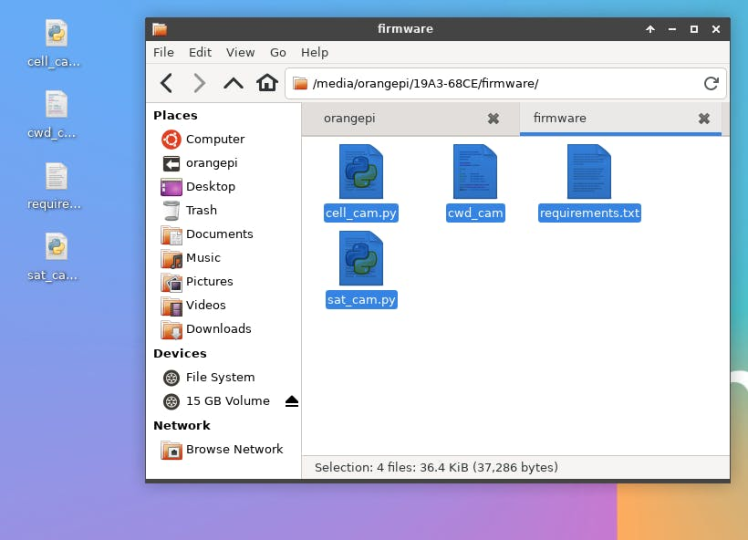Open the File menu

click(x=163, y=52)
